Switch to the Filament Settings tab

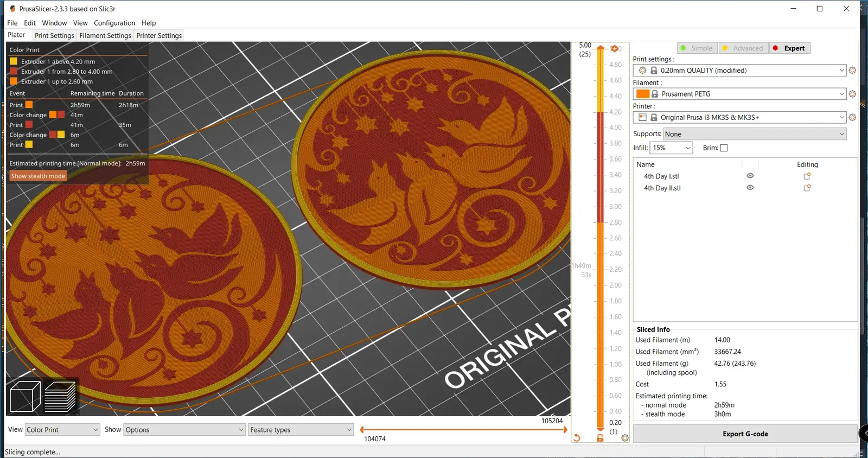tap(105, 35)
